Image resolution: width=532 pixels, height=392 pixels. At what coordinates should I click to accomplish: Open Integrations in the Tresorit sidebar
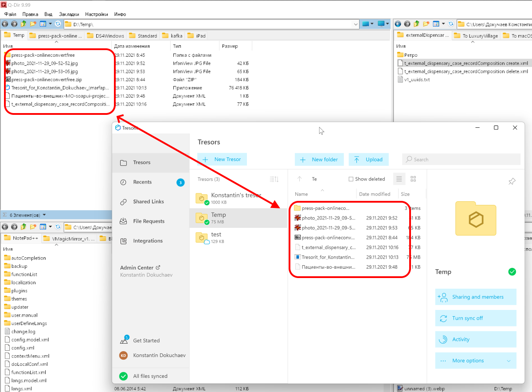pos(151,241)
